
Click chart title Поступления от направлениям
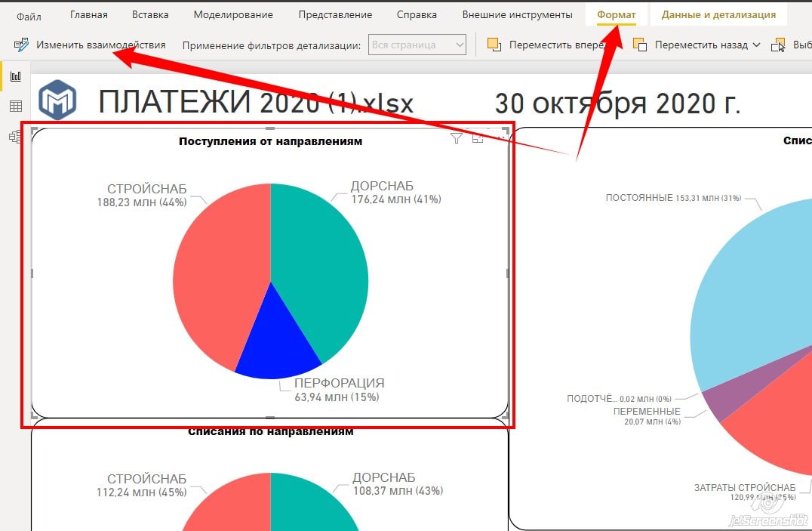pyautogui.click(x=270, y=141)
